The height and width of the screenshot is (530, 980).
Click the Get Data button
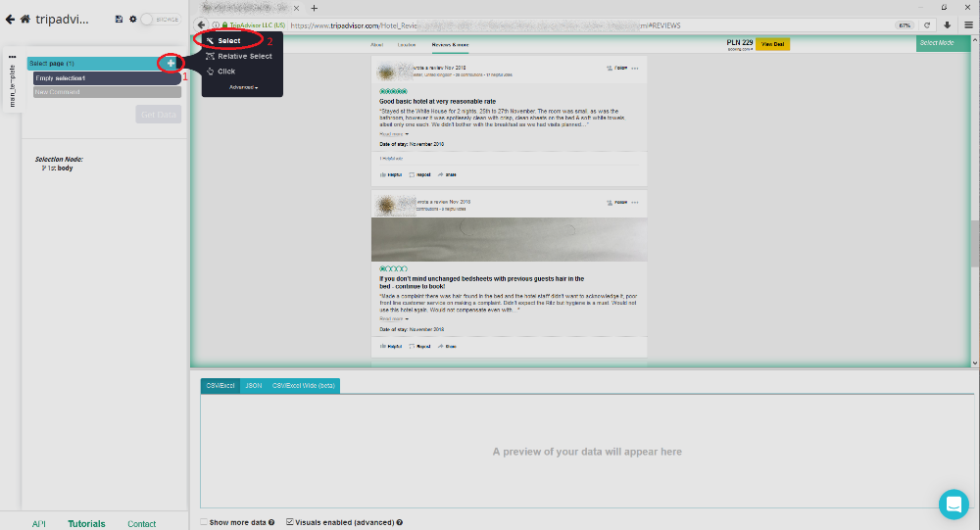[x=158, y=115]
